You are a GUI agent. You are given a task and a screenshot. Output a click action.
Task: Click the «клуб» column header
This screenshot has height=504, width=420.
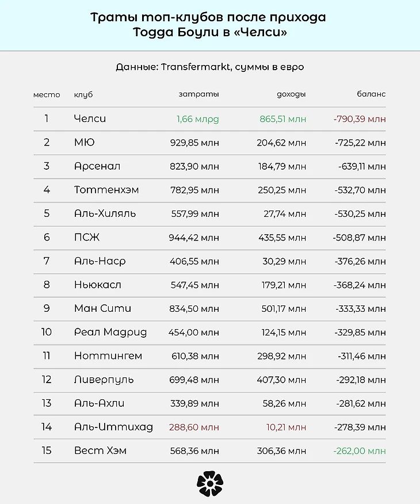(x=83, y=94)
